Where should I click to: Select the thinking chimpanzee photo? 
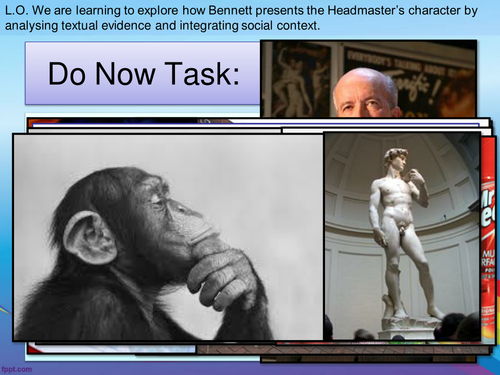[x=168, y=237]
